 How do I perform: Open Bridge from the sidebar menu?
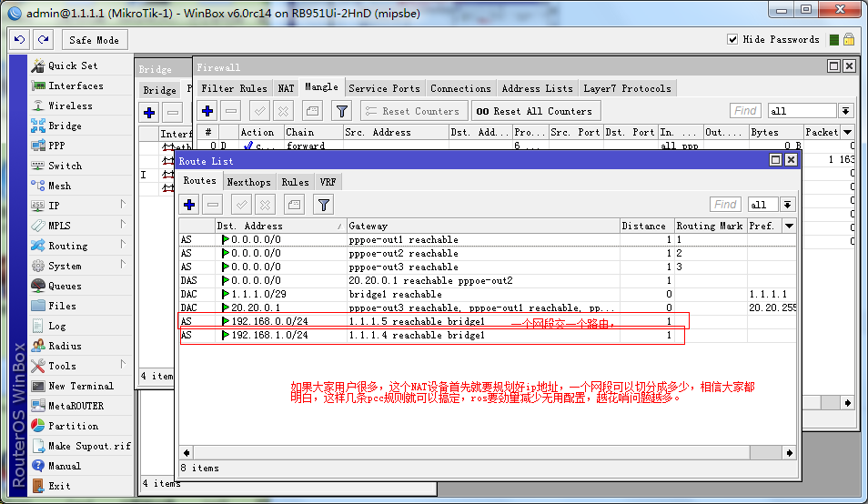65,126
